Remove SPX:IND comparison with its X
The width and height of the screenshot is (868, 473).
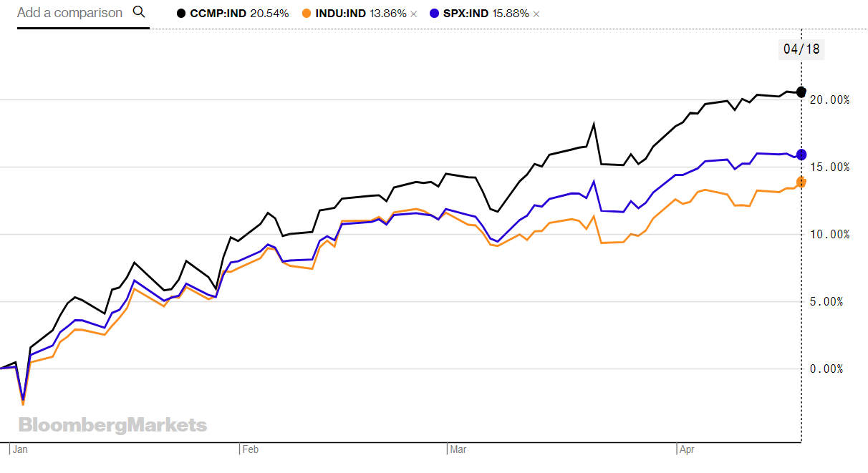(536, 14)
